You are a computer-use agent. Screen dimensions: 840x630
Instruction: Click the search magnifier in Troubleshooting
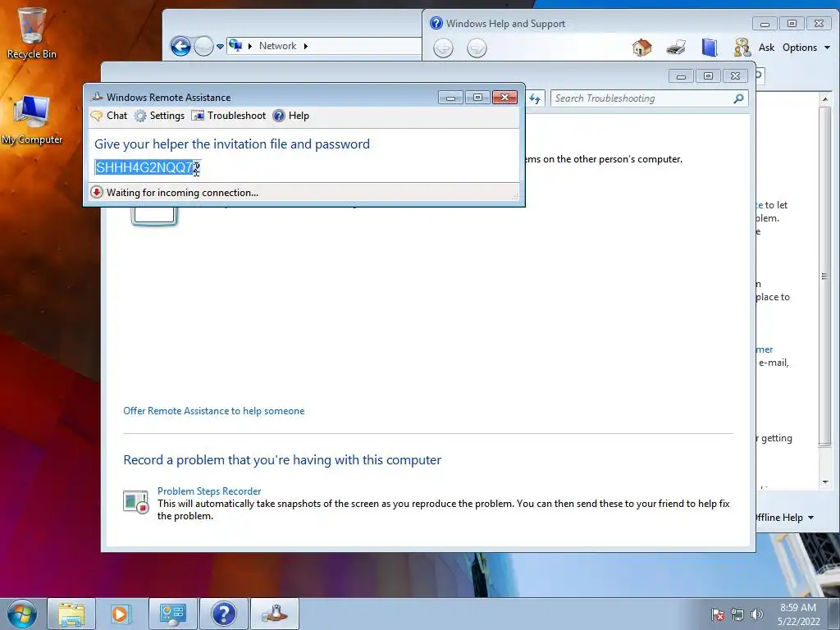pos(739,98)
